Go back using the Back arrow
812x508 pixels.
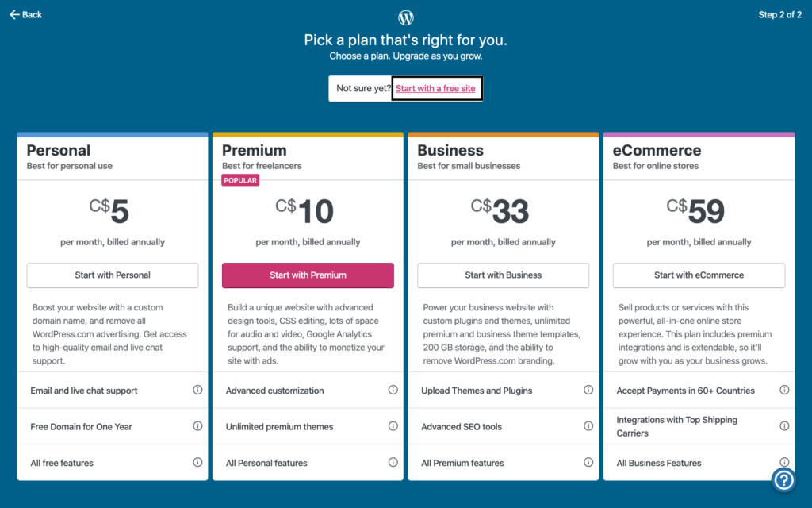click(x=25, y=14)
